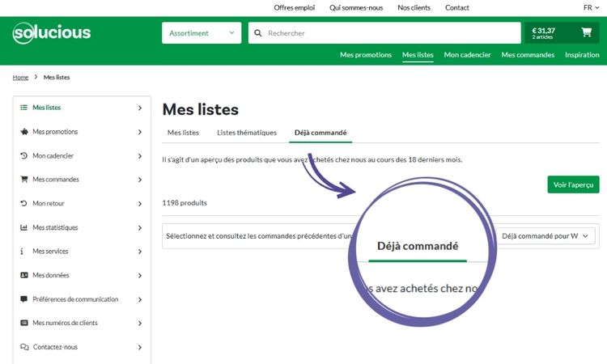Click the Mon retour arrow icon

pos(24,204)
